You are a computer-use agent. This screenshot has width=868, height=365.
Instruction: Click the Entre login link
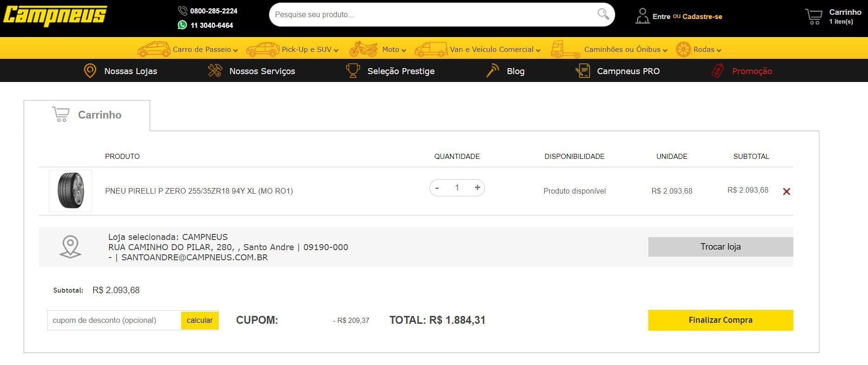[661, 17]
